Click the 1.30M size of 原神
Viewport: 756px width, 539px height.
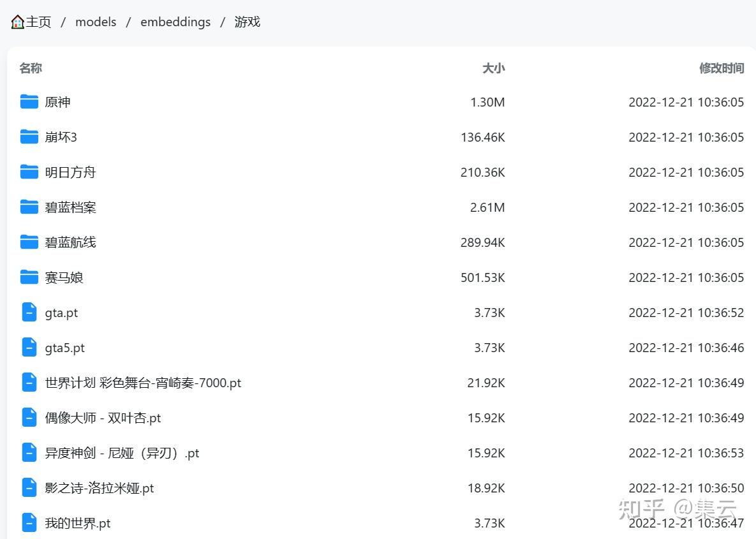pyautogui.click(x=487, y=101)
